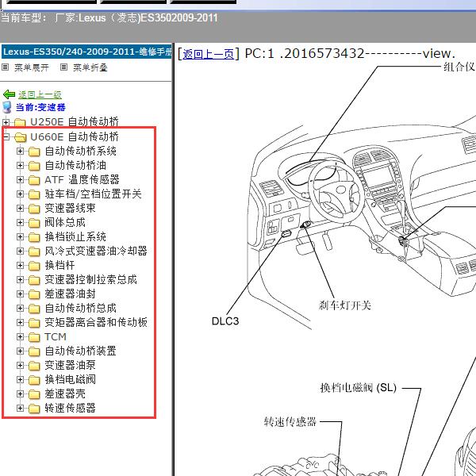This screenshot has width=476, height=476.
Task: Click the 风冷式变速器油冷却器 folder icon
Action: click(x=34, y=251)
